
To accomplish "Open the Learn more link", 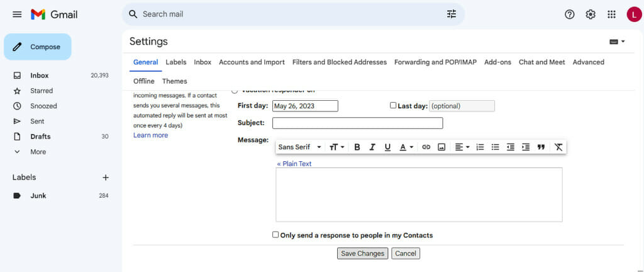I will coord(151,135).
